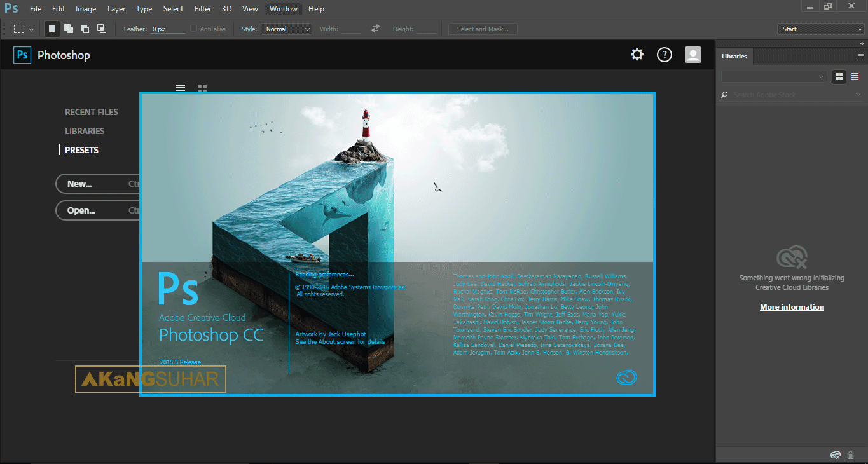
Task: Choose the Add to selection icon
Action: tap(69, 29)
